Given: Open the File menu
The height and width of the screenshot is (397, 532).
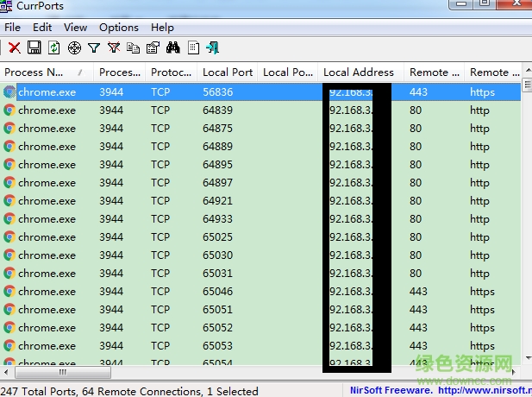Looking at the screenshot, I should pos(13,28).
